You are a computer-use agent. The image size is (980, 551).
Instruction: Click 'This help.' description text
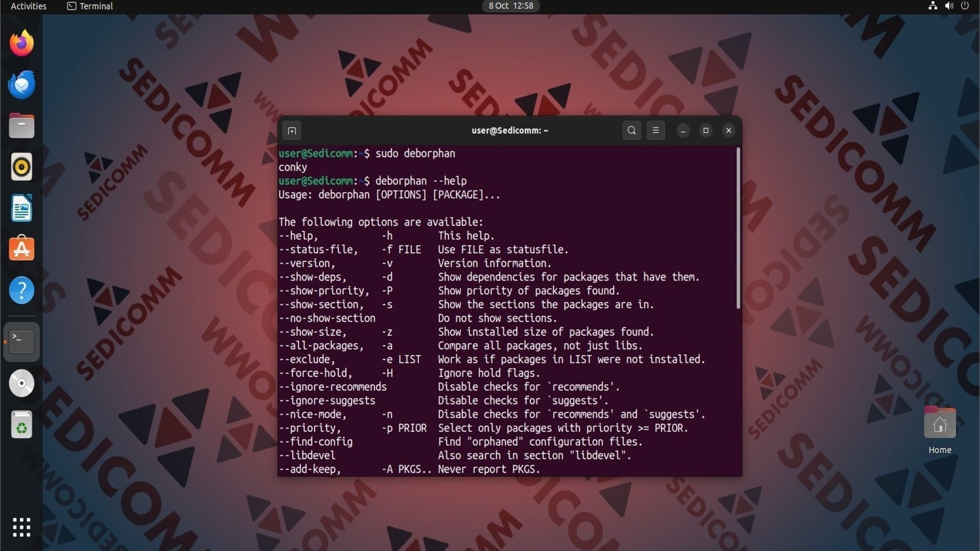[x=466, y=236]
